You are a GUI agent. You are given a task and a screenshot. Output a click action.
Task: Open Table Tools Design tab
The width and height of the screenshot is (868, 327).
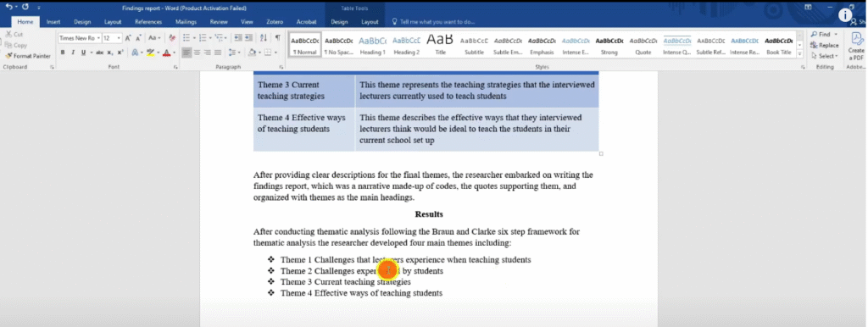click(339, 22)
